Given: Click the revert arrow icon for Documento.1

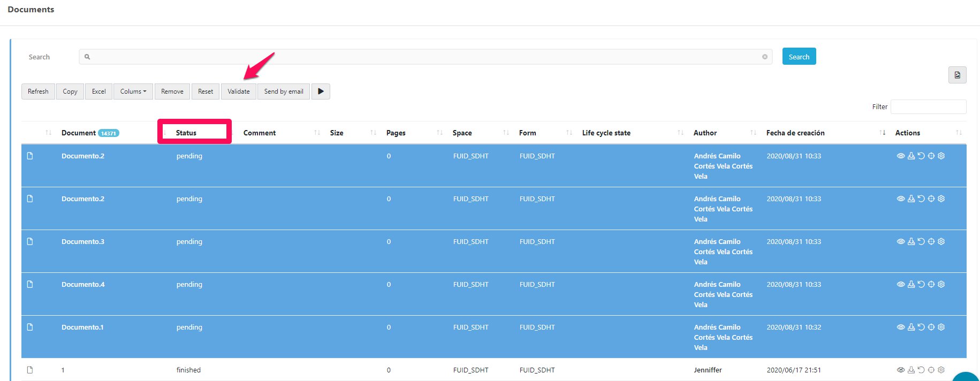Looking at the screenshot, I should pyautogui.click(x=921, y=327).
